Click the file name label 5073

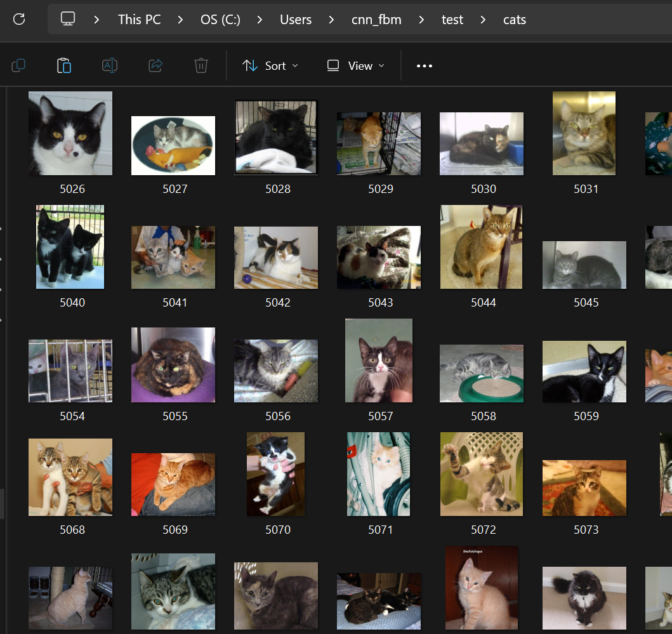pyautogui.click(x=586, y=530)
